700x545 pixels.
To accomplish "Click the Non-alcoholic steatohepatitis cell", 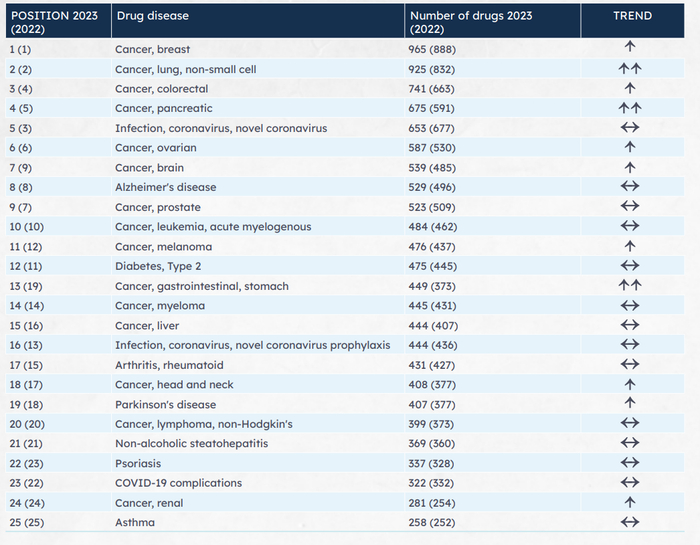I will (192, 443).
